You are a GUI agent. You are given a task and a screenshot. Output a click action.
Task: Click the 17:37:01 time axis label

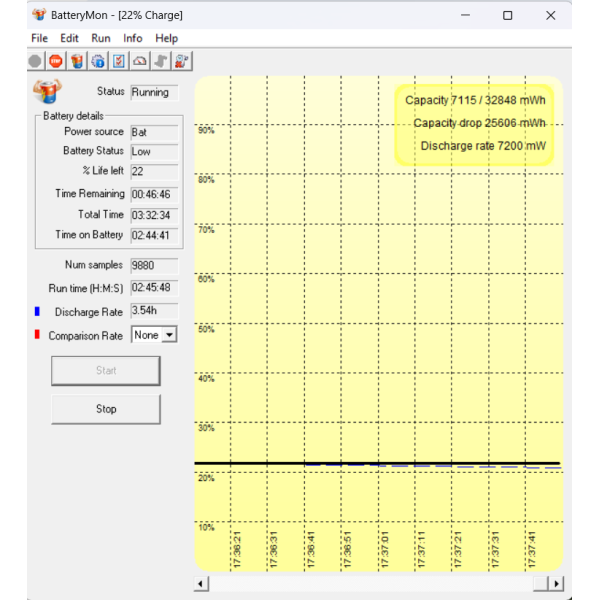point(385,549)
